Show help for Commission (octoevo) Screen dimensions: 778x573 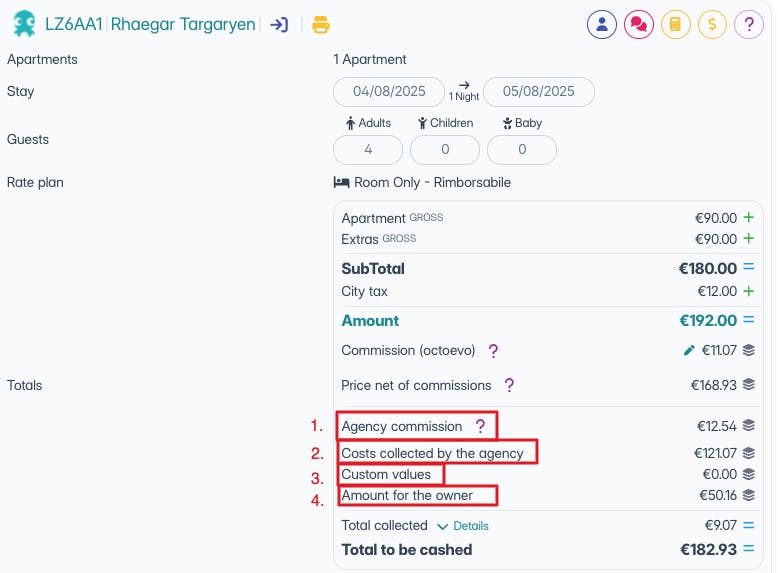tap(493, 351)
